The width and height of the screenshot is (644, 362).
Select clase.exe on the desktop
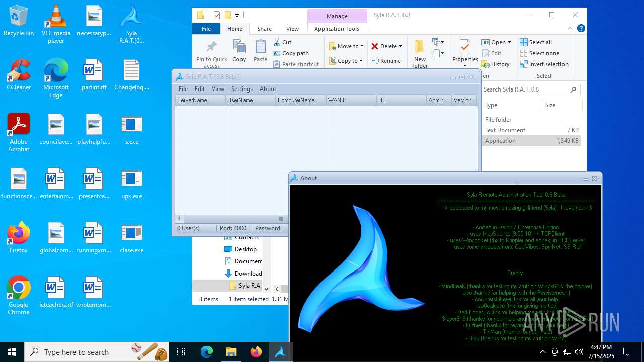click(x=131, y=238)
